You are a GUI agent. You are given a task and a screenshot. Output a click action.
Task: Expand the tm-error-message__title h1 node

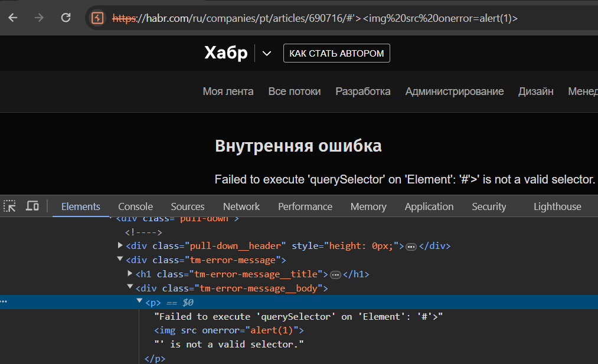tap(130, 274)
